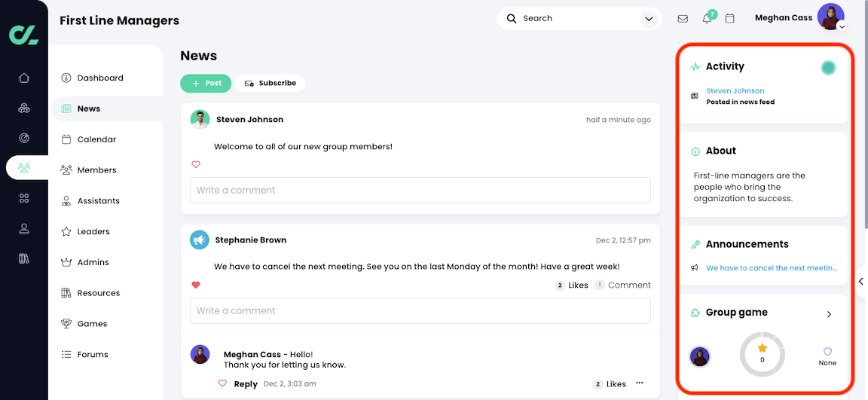
Task: Click in the Search field
Action: 579,19
